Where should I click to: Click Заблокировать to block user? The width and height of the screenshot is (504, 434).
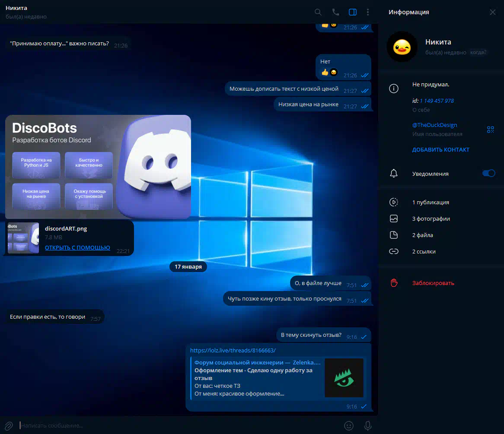(433, 283)
